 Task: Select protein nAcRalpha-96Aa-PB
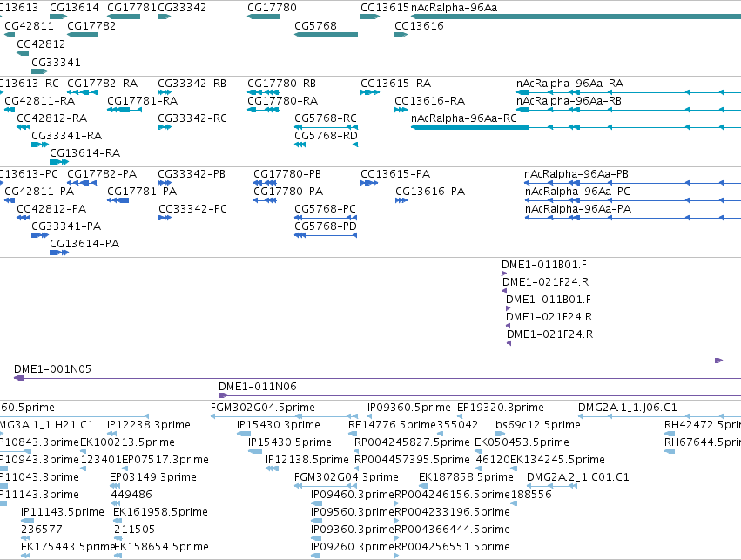tap(576, 174)
